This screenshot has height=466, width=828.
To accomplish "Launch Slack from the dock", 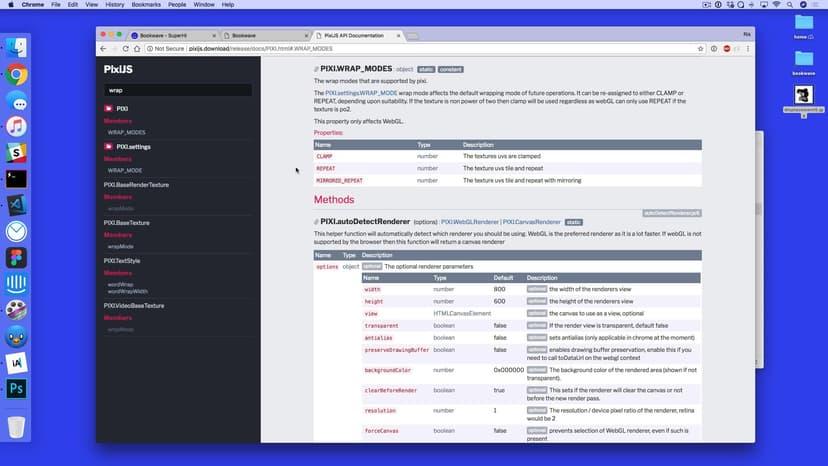I will coord(16,153).
